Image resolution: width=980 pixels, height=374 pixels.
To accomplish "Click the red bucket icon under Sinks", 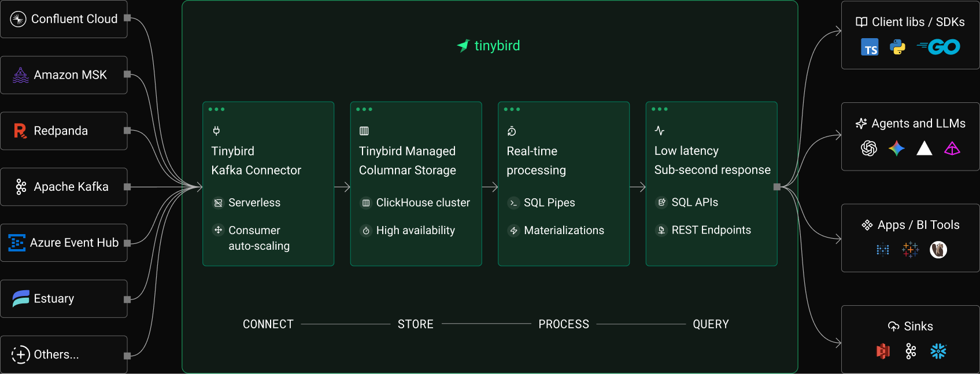I will 883,351.
